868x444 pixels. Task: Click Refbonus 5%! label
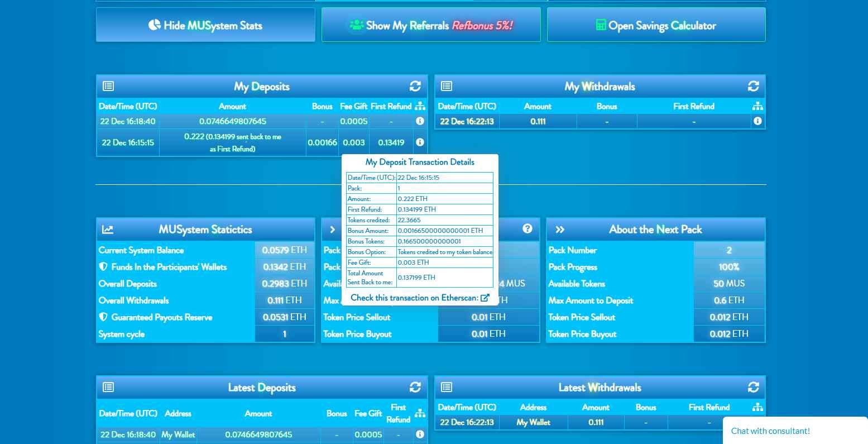tap(482, 25)
